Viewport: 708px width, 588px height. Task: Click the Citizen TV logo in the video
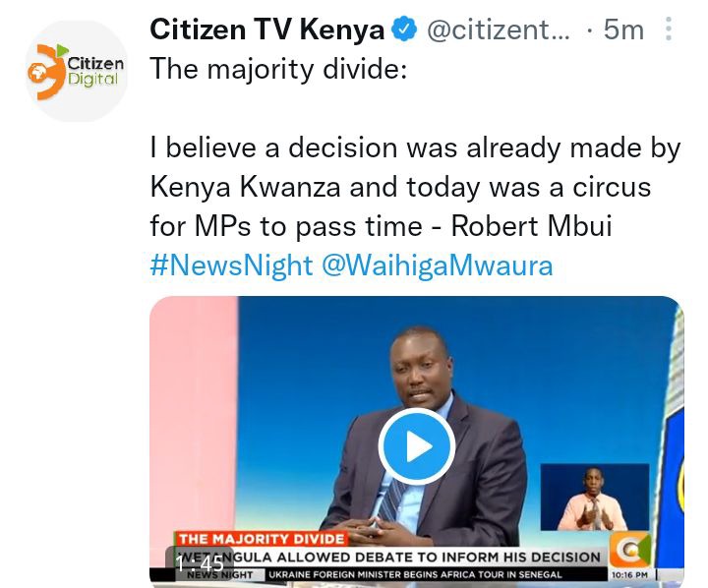coord(630,550)
